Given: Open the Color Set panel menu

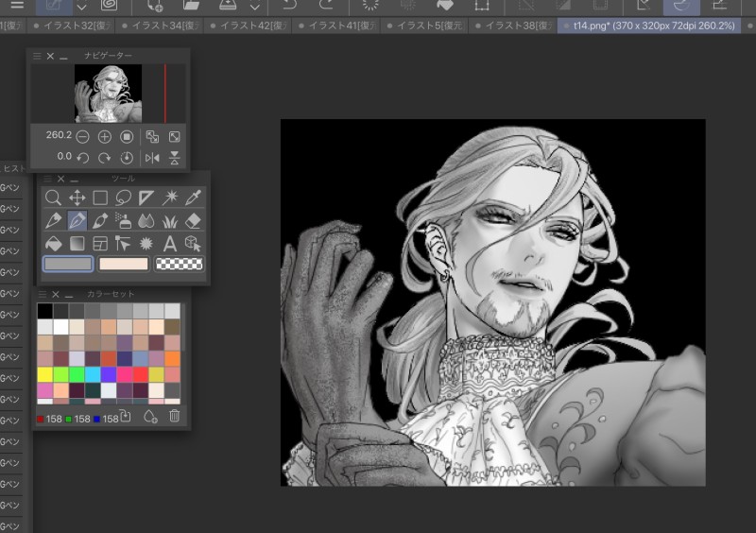Looking at the screenshot, I should point(43,295).
